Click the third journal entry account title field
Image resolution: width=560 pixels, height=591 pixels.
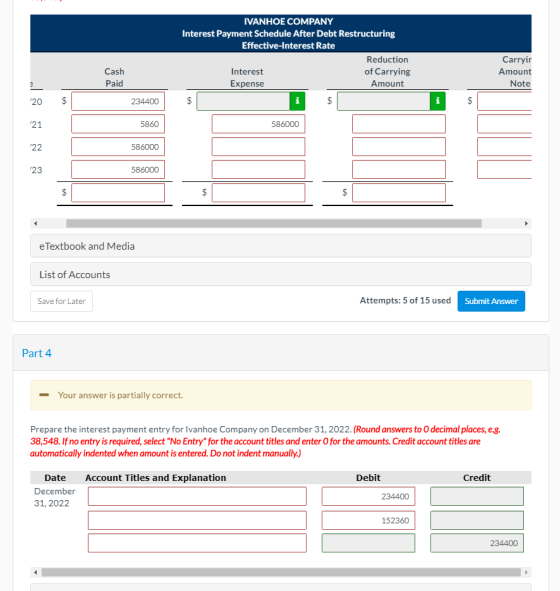tap(197, 543)
